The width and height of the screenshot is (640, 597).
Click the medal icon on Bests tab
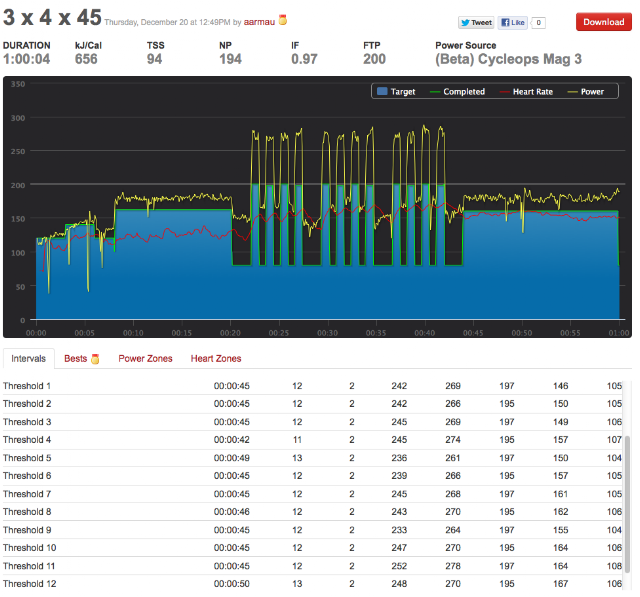[x=95, y=359]
